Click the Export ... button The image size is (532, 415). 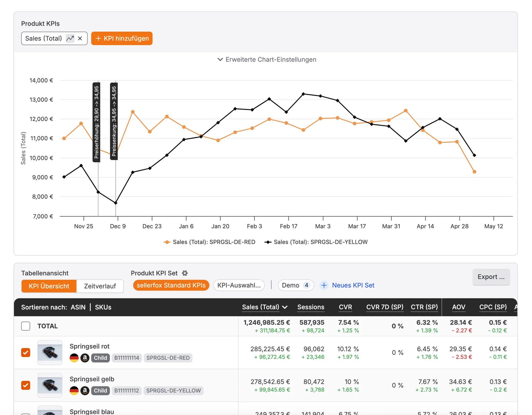[x=491, y=277]
